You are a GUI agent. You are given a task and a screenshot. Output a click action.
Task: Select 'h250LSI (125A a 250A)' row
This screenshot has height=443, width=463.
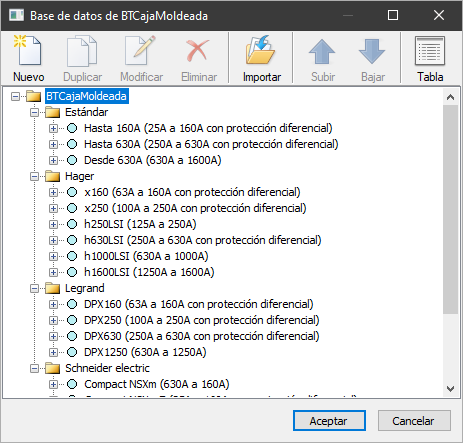[x=140, y=224]
